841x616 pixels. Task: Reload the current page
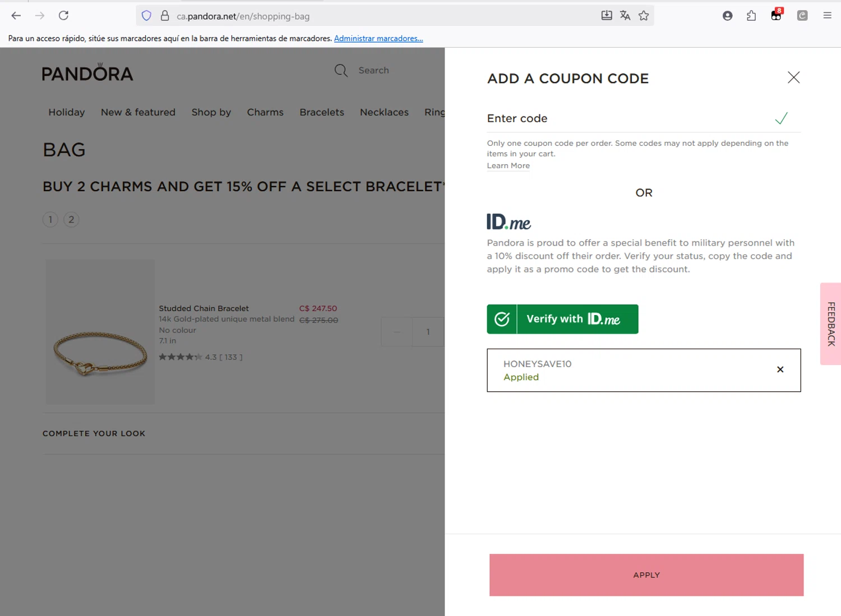(63, 16)
